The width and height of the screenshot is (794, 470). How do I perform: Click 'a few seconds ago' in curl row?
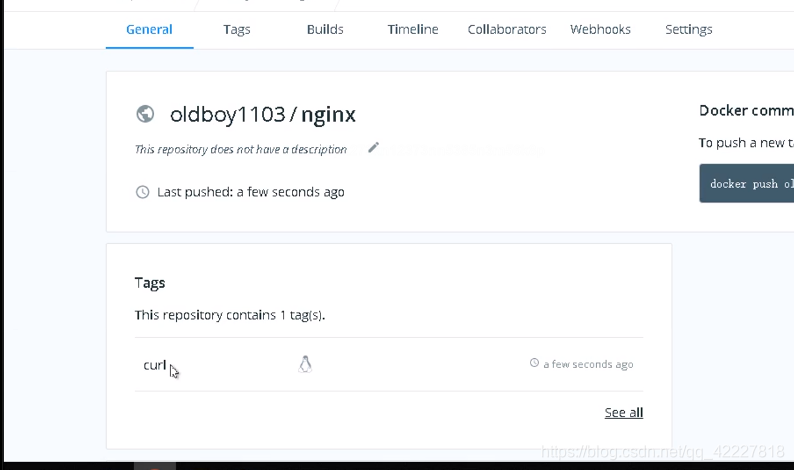(x=588, y=364)
